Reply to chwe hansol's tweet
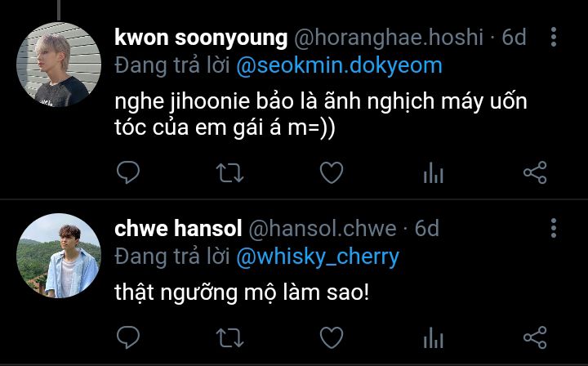This screenshot has height=366, width=588. pyautogui.click(x=128, y=337)
